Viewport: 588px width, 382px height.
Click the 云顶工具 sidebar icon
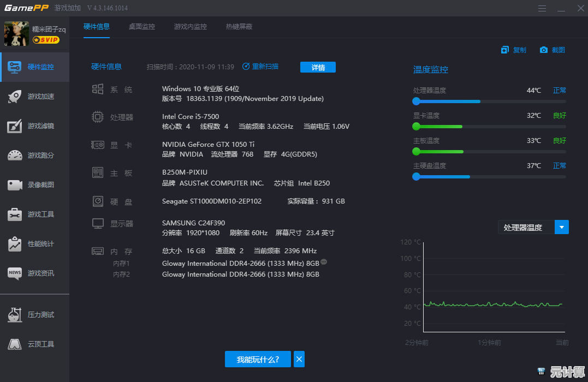click(15, 344)
